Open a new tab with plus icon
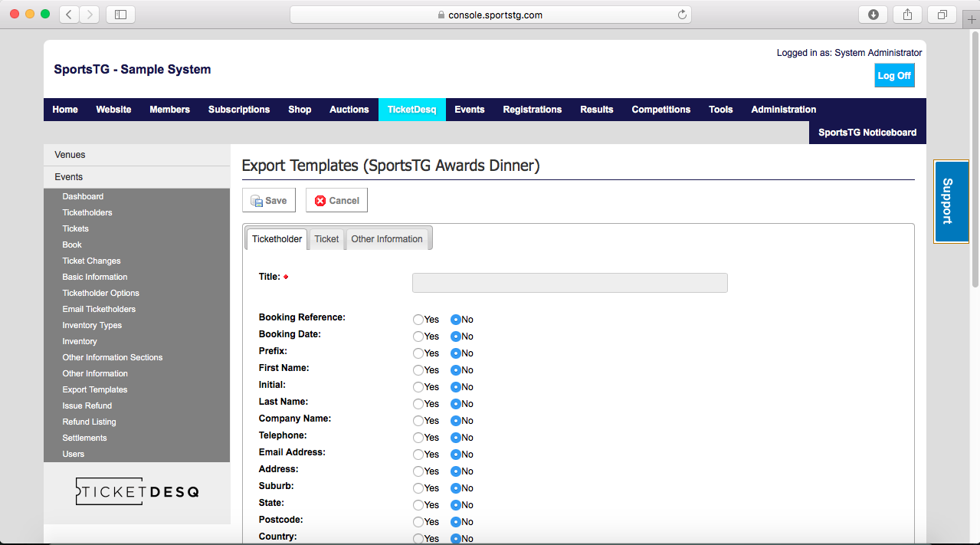The image size is (980, 545). tap(972, 20)
